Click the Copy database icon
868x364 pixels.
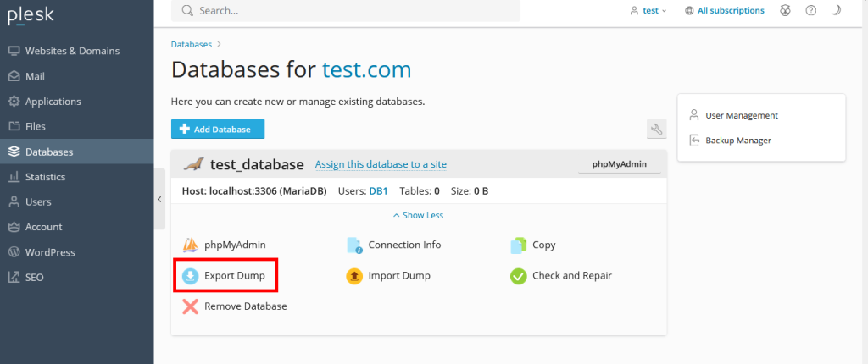[x=519, y=245]
